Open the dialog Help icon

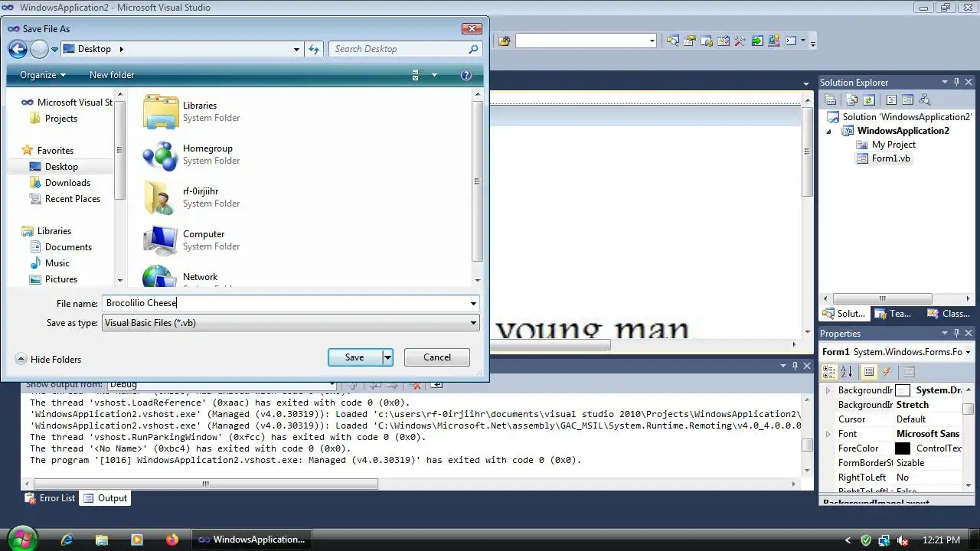(x=465, y=75)
